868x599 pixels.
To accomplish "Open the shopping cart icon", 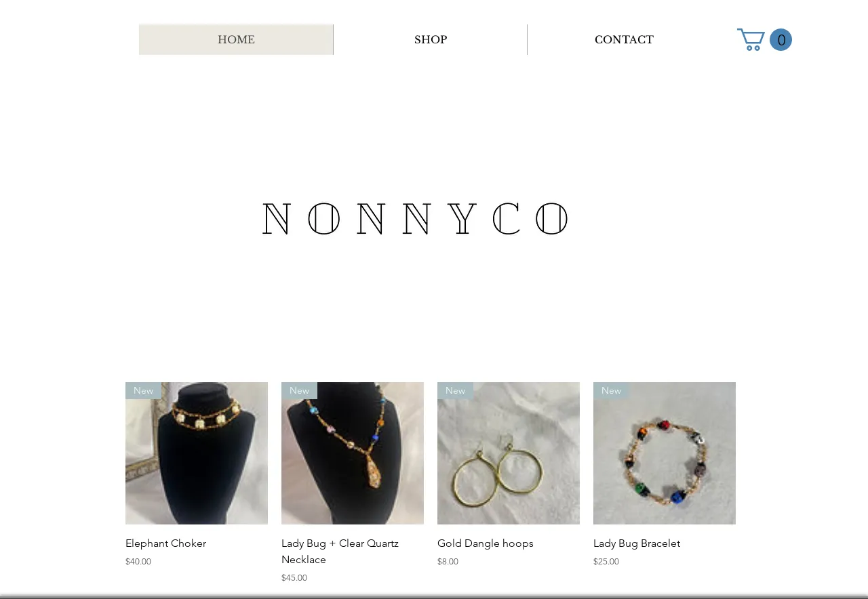I will (x=751, y=39).
